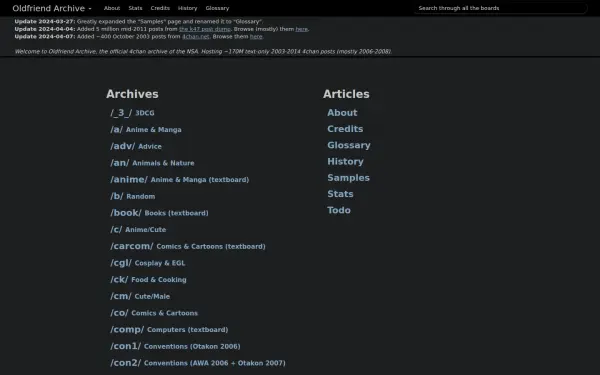Open About in the top navigation bar
The image size is (600, 375).
(112, 8)
